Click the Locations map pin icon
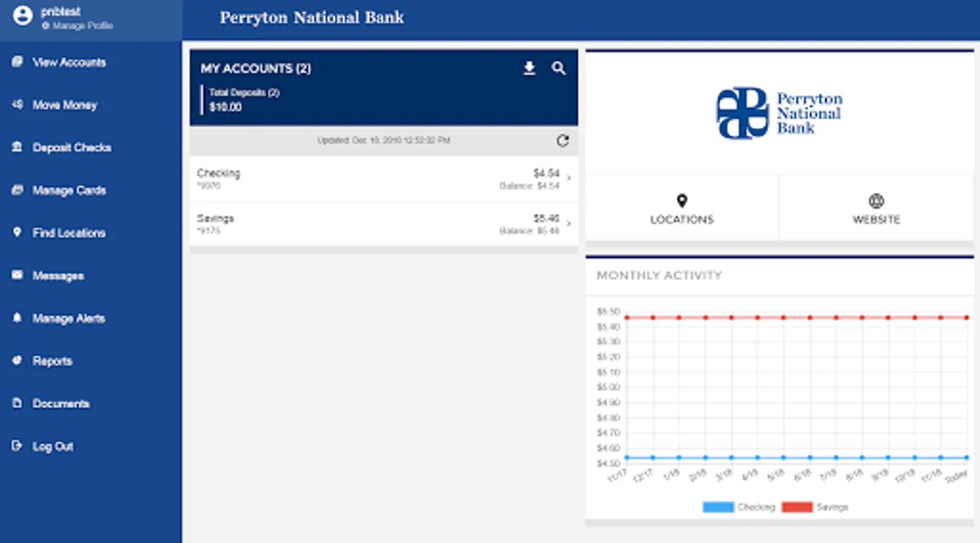Viewport: 980px width, 543px height. point(682,201)
